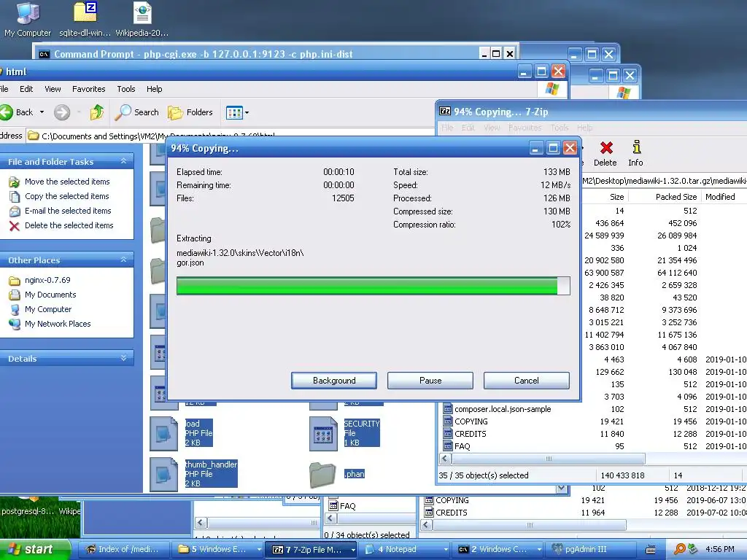The height and width of the screenshot is (560, 747).
Task: Expand the Details panel
Action: [x=123, y=358]
